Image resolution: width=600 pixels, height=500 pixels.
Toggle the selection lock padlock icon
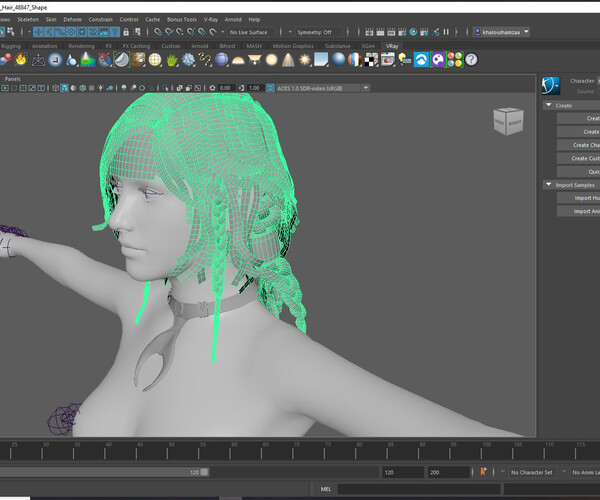point(126,32)
